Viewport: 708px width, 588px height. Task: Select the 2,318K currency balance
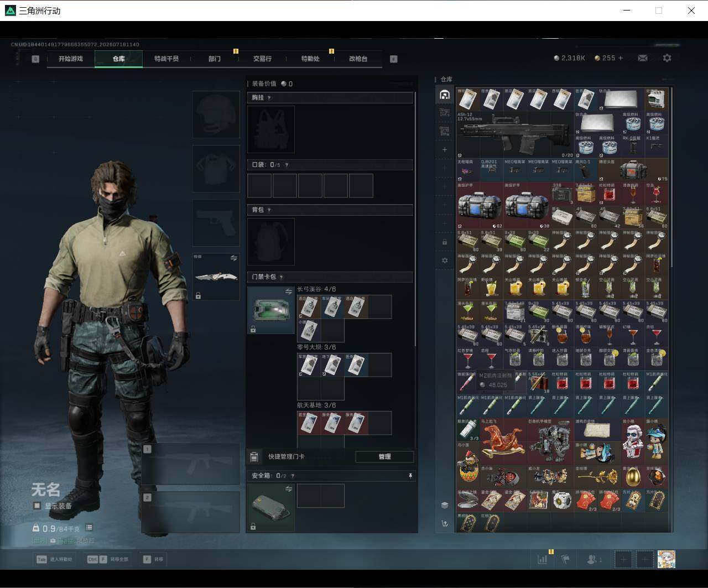pyautogui.click(x=569, y=58)
